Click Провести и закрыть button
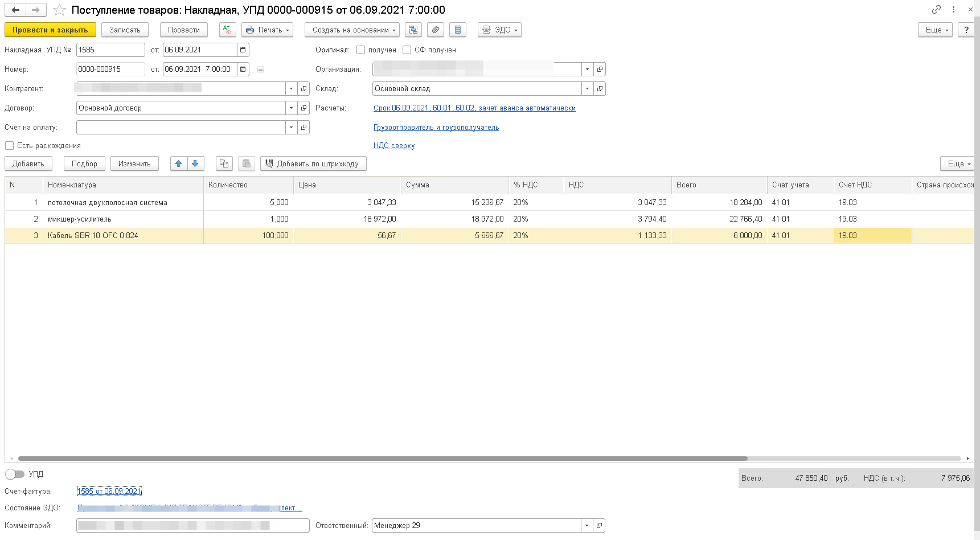Image resolution: width=980 pixels, height=540 pixels. pos(50,30)
